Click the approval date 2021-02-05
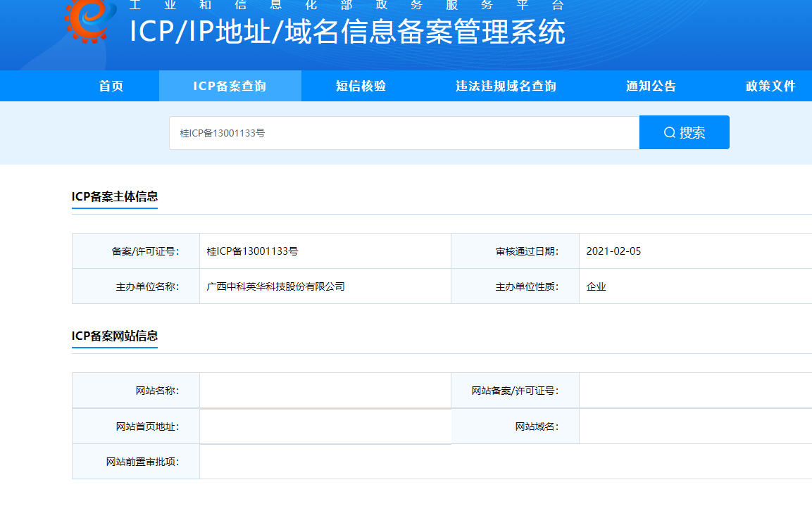Screen dimensions: 812x506 [613, 251]
